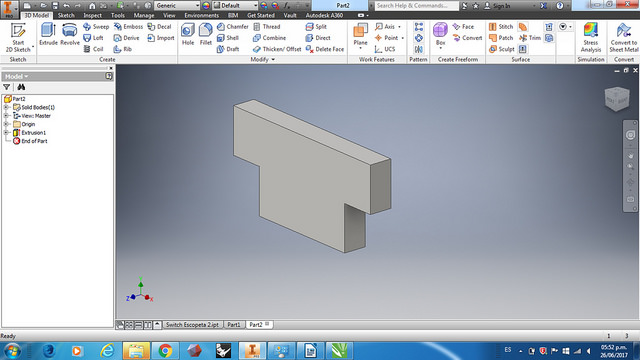Launch Stress Analysis
This screenshot has width=640, height=360.
pyautogui.click(x=591, y=38)
